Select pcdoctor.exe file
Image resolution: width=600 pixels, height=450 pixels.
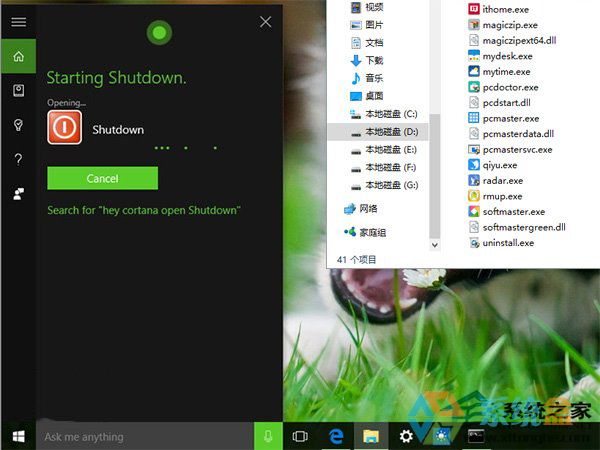(503, 87)
